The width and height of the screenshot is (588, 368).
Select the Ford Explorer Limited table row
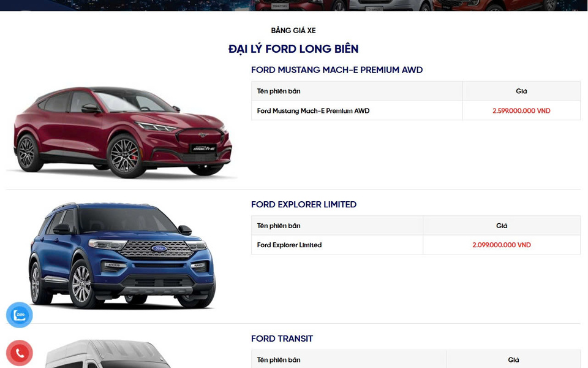point(415,245)
